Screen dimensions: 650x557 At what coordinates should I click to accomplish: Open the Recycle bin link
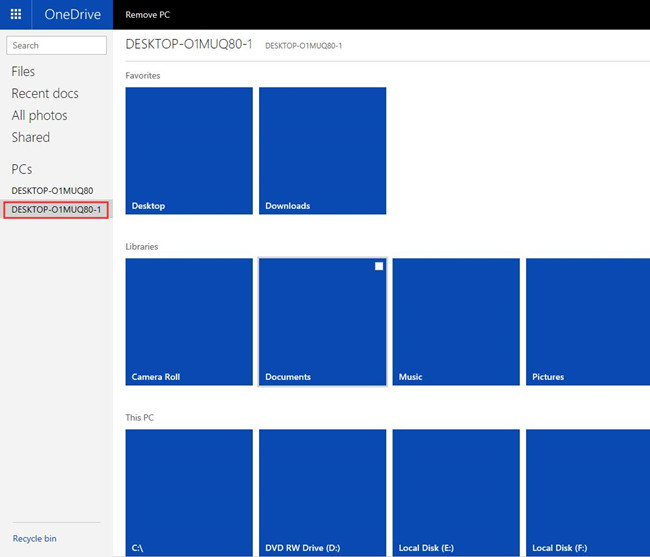[x=34, y=538]
